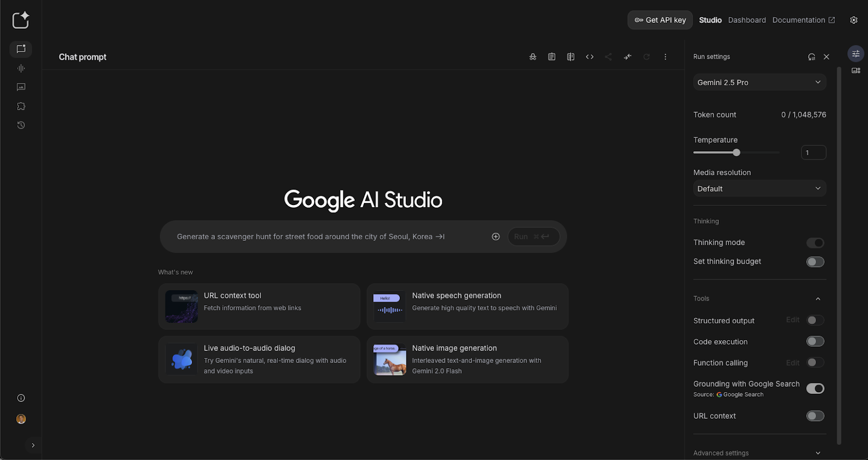Click the info icon in left sidebar
The height and width of the screenshot is (460, 868).
[21, 398]
